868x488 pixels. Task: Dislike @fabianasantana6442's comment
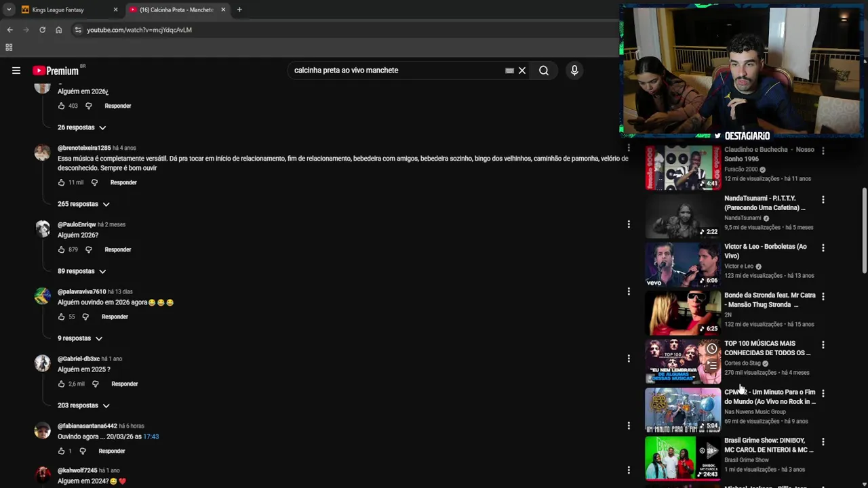pos(83,451)
